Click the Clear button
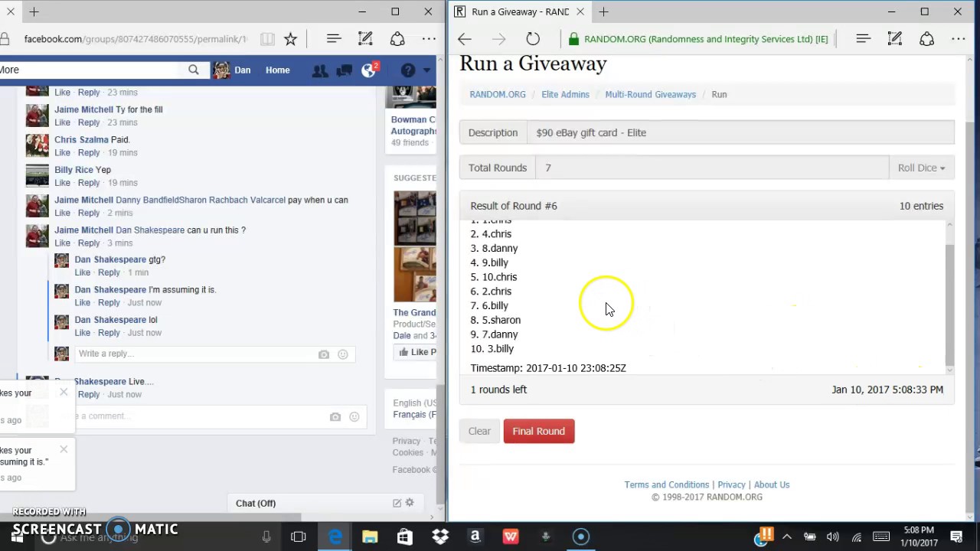This screenshot has width=980, height=551. 479,431
